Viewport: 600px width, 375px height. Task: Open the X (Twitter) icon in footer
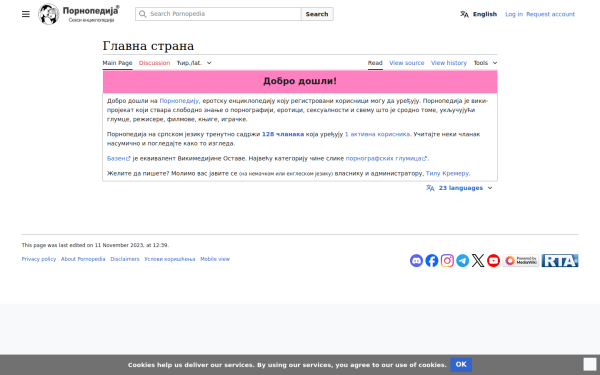(478, 261)
